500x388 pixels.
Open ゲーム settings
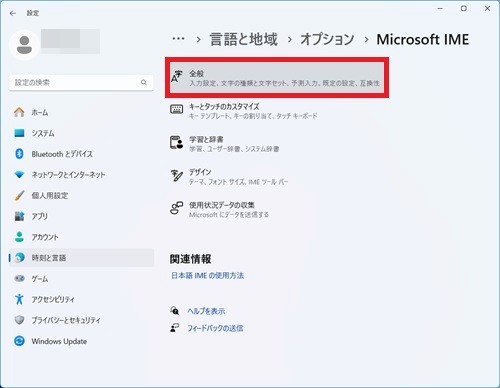point(82,278)
